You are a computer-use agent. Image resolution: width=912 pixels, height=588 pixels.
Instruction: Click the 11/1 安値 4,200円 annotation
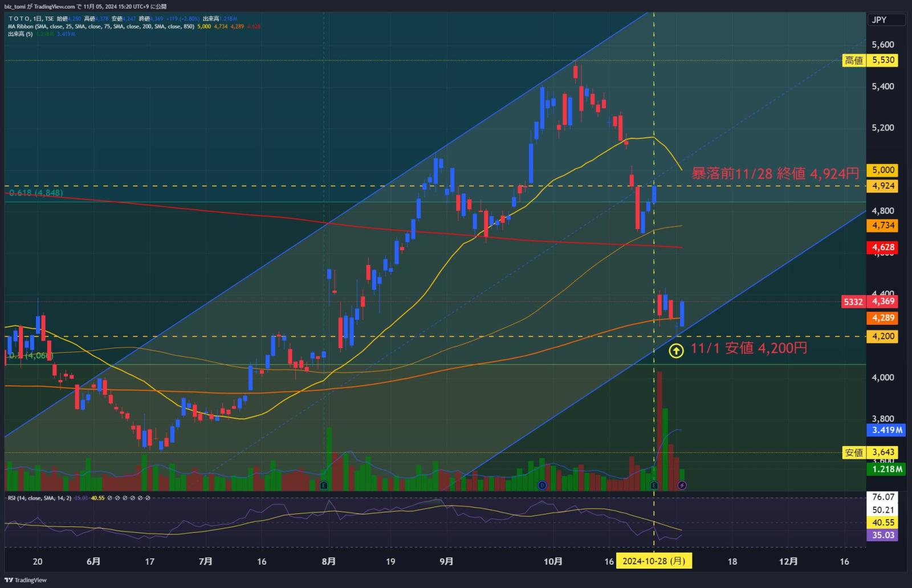coord(749,348)
